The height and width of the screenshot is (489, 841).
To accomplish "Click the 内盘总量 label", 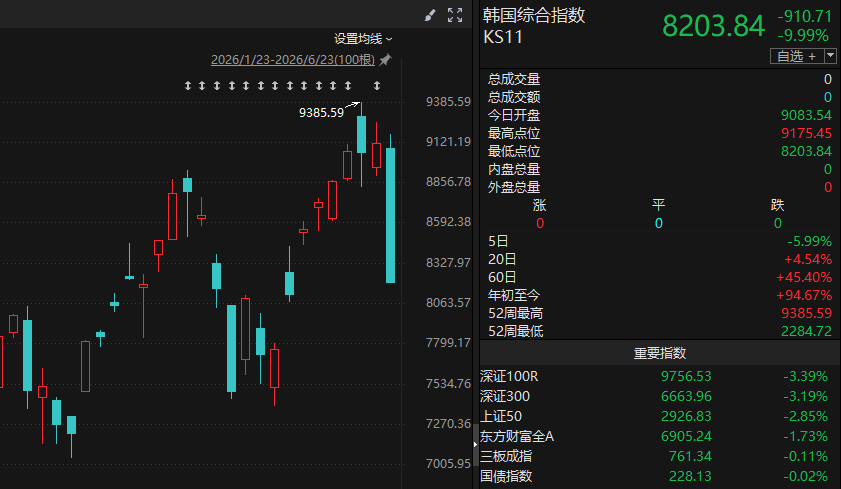I will (514, 169).
